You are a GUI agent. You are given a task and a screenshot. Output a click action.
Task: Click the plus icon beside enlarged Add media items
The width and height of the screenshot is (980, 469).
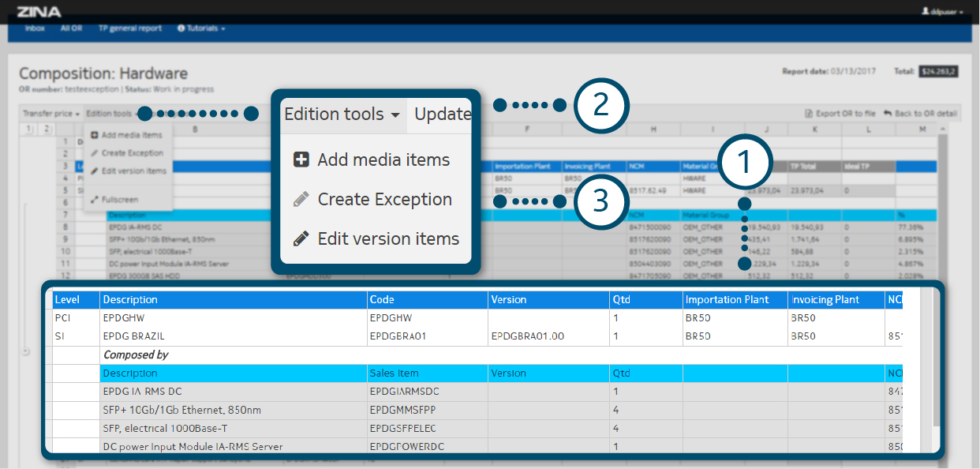(301, 159)
